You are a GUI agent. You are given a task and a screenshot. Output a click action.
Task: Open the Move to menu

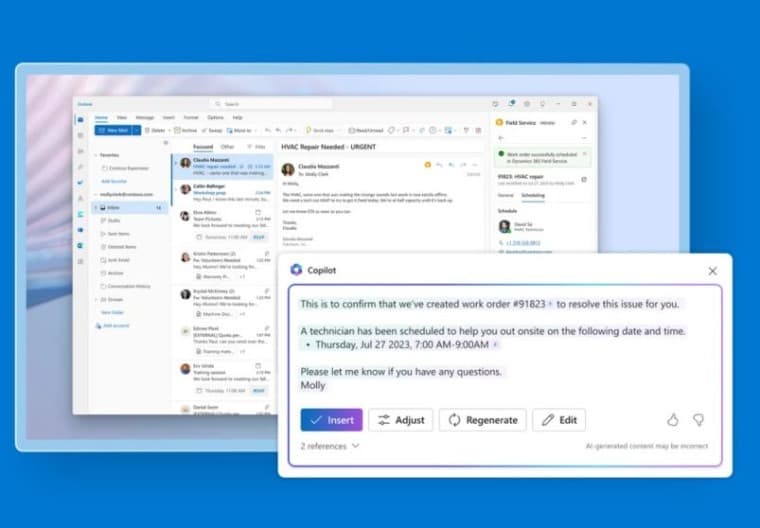[239, 130]
